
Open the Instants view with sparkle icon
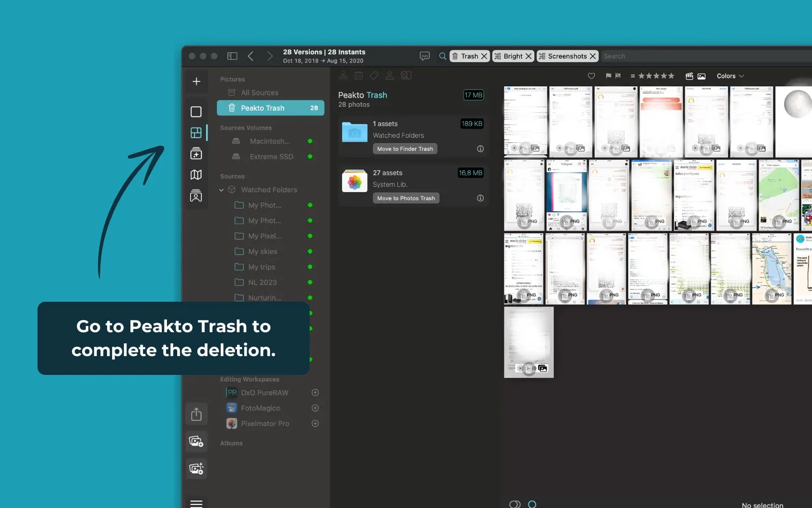196,153
